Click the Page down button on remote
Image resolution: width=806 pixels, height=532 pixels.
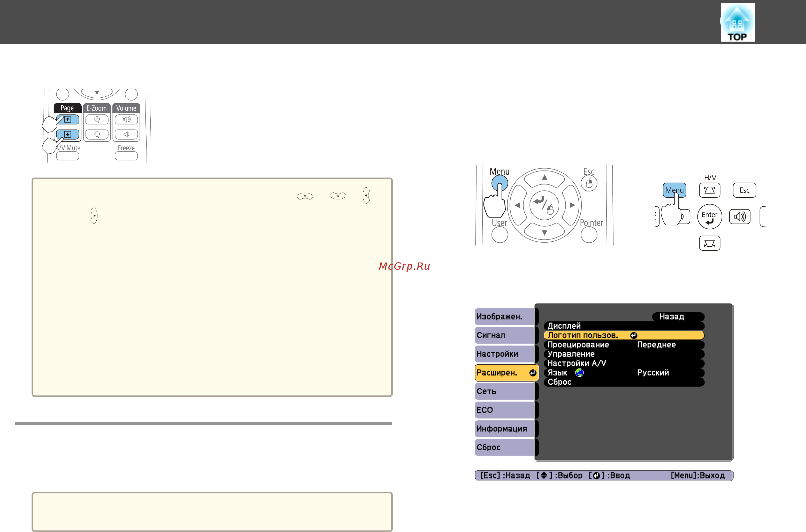pos(67,134)
